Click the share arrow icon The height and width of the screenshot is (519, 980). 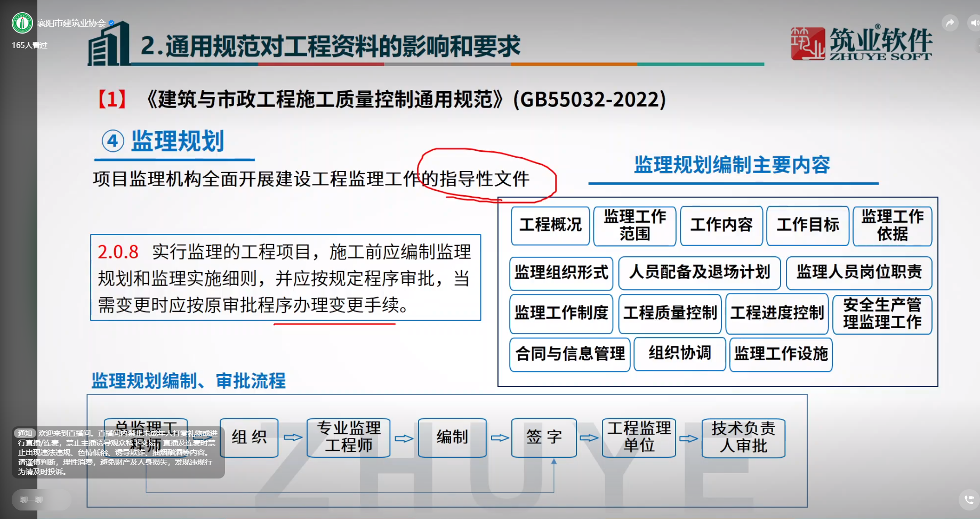click(x=950, y=23)
